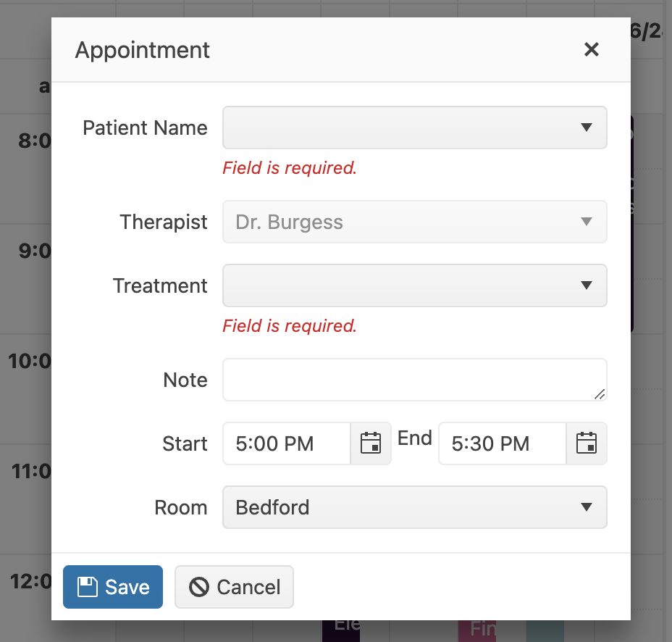Close the Appointment dialog with the X
Viewport: 672px width, 642px height.
coord(592,49)
